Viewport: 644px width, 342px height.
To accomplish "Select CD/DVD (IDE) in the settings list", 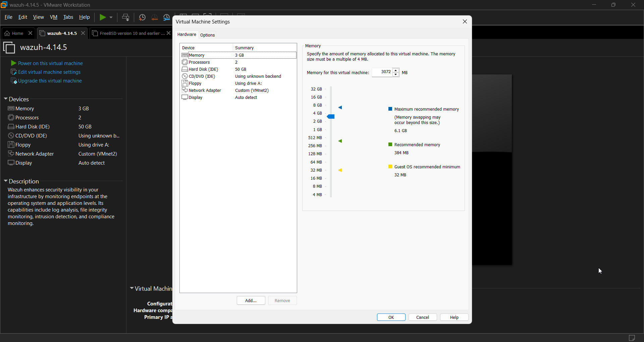I will click(238, 76).
